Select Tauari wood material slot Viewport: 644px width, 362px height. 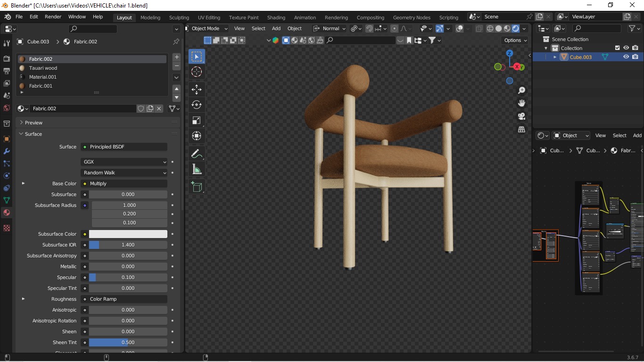pyautogui.click(x=92, y=68)
